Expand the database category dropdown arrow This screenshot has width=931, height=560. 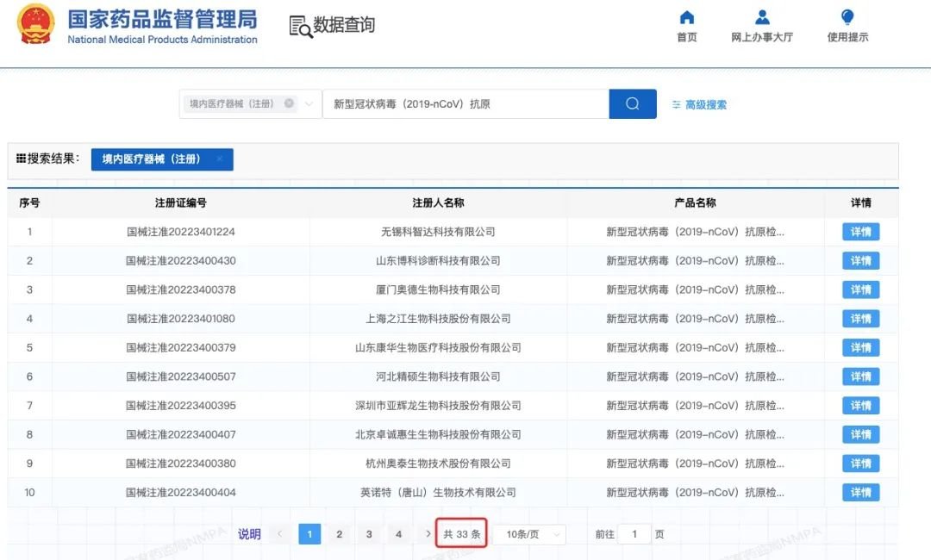[x=309, y=103]
